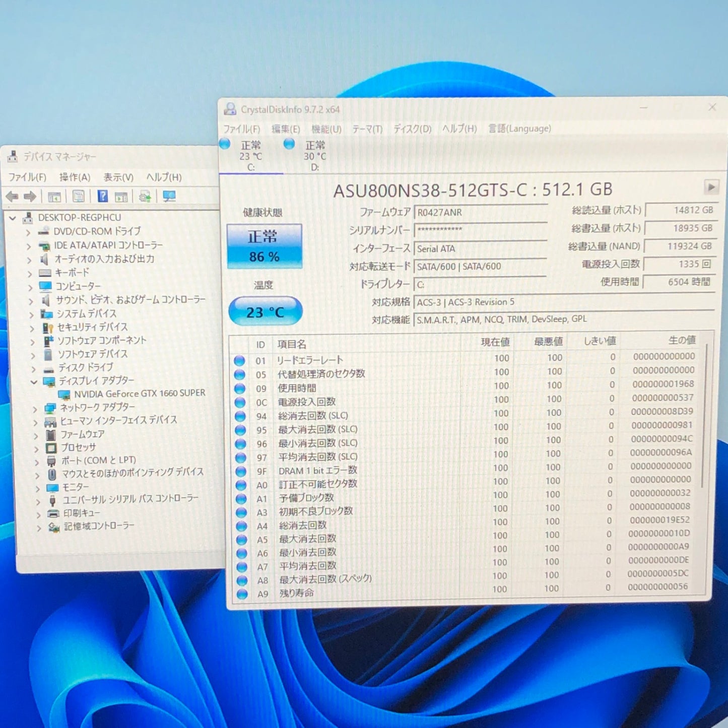Click the シリアルナンバー masked field

[x=481, y=230]
